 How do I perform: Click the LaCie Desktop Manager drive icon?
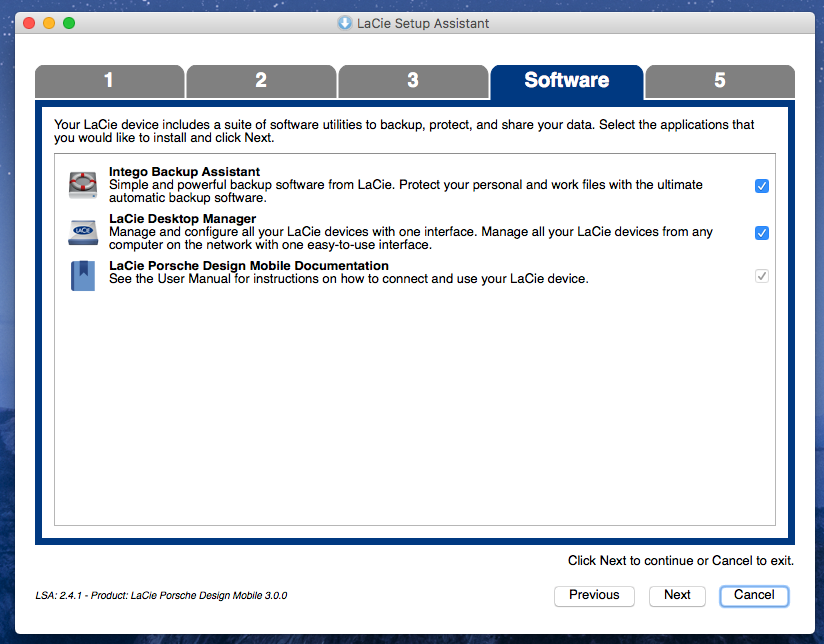point(83,232)
